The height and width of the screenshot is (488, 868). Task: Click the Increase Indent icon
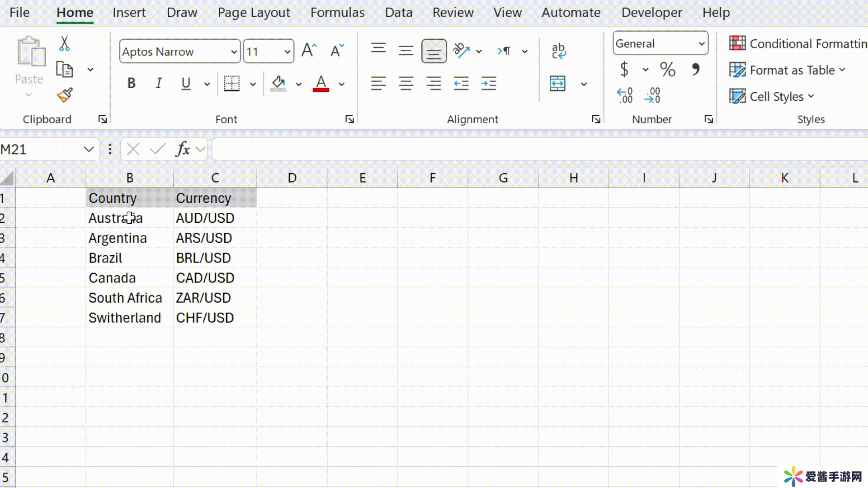click(x=489, y=84)
